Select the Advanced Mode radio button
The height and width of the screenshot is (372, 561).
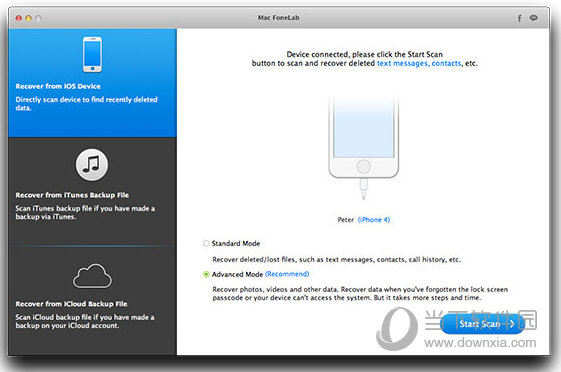[x=206, y=274]
